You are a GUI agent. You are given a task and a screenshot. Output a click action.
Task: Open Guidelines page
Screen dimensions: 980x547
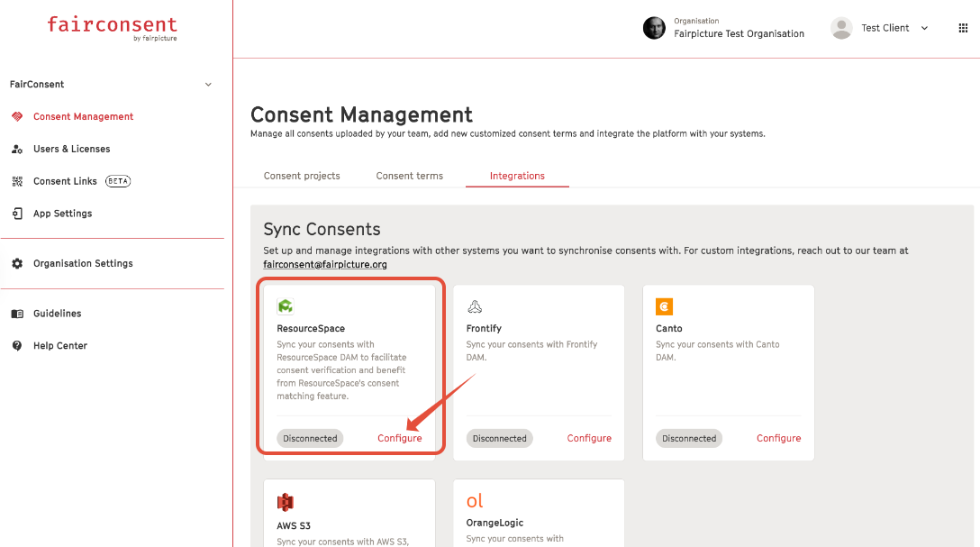click(x=58, y=314)
